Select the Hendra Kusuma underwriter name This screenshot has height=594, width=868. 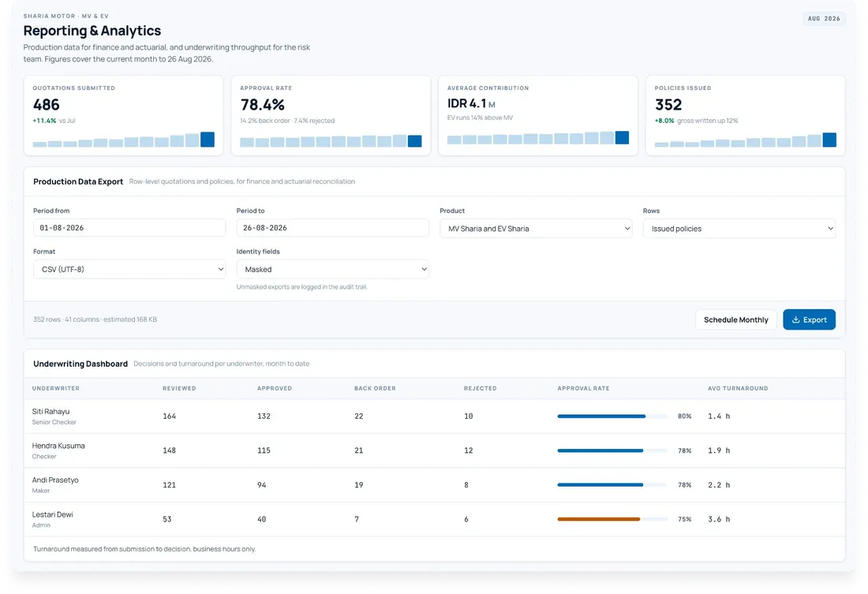click(58, 446)
